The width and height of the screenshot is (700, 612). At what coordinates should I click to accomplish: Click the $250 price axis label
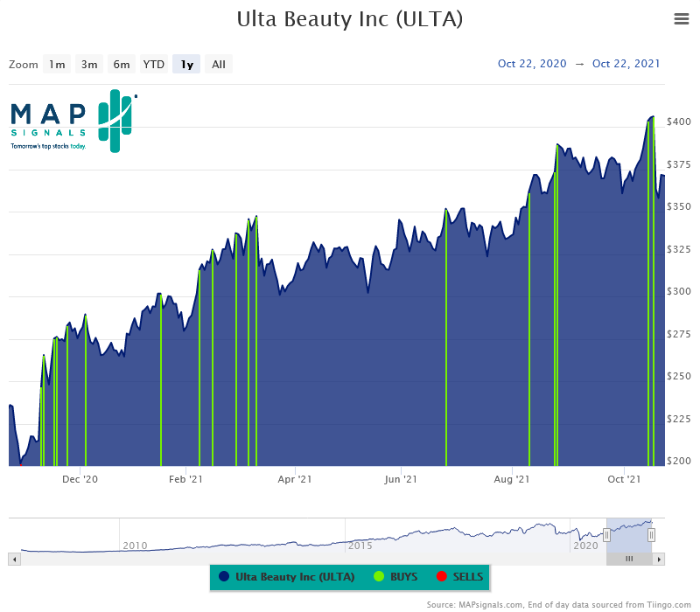click(679, 376)
